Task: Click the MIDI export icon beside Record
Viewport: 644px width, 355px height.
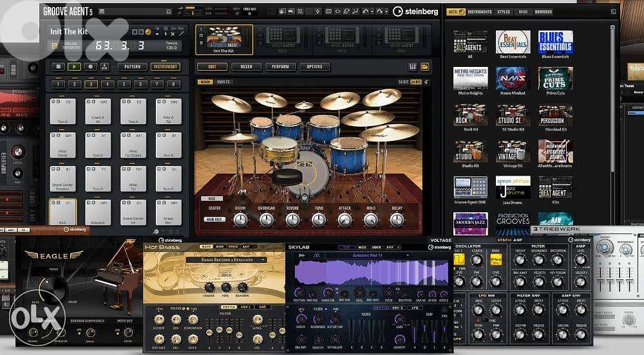Action: pyautogui.click(x=105, y=66)
